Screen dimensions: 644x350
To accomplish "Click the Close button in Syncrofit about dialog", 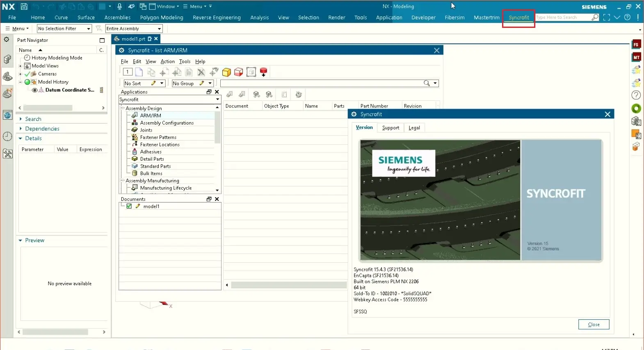I will [594, 325].
